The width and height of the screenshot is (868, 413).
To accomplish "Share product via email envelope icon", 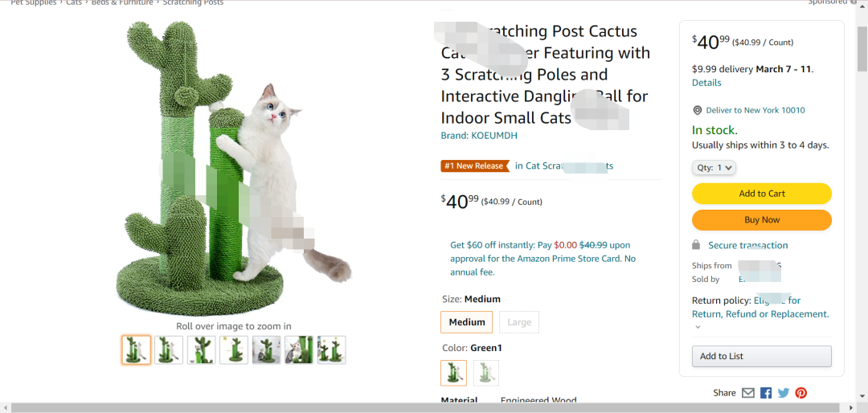I will (x=748, y=393).
